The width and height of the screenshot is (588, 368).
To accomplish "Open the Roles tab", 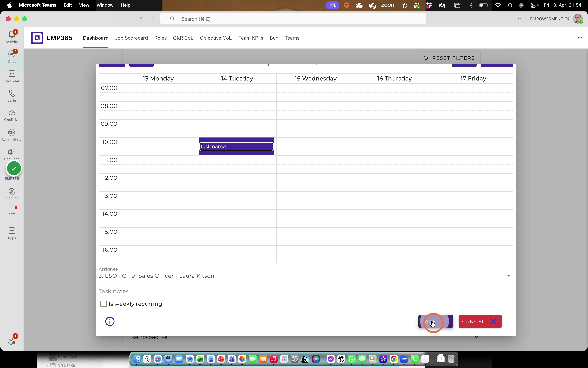I will [160, 38].
